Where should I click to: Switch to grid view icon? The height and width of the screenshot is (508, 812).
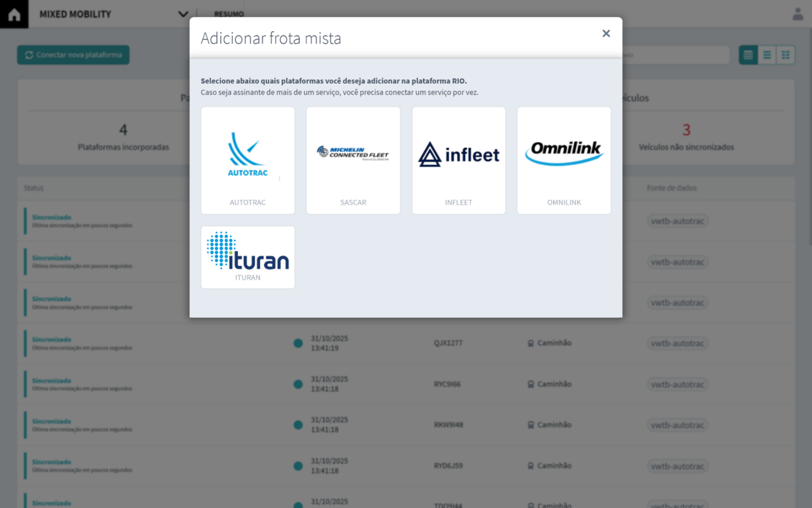pos(786,55)
